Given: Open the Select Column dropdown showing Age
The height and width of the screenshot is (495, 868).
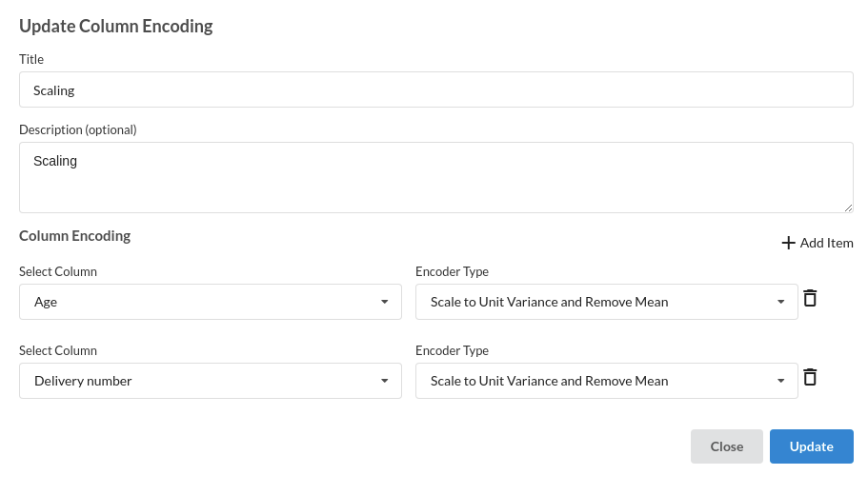Looking at the screenshot, I should 211,302.
